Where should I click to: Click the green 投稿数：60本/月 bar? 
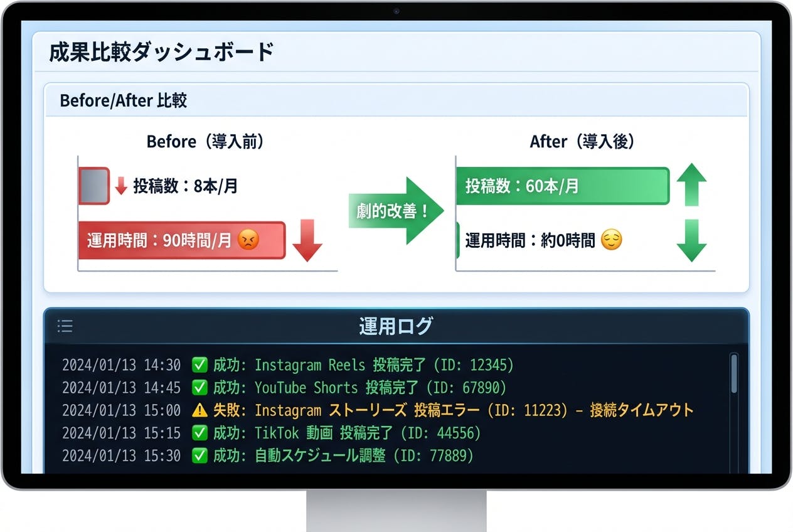click(x=561, y=186)
